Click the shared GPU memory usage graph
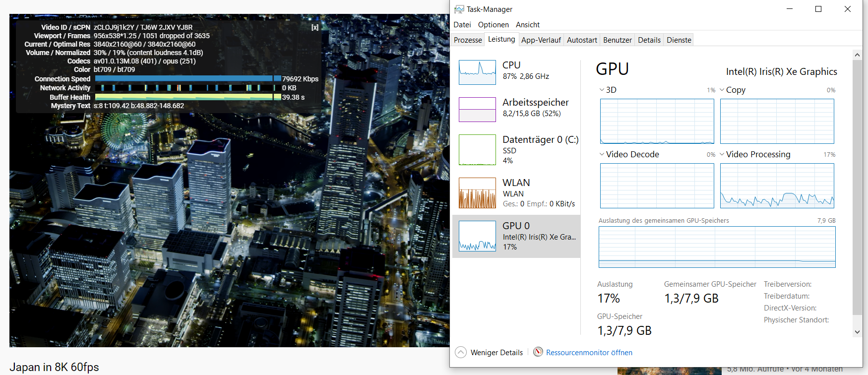868x375 pixels. point(717,247)
